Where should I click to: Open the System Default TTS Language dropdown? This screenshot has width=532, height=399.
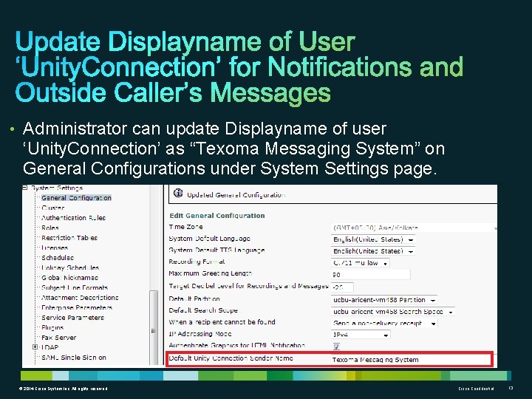point(373,251)
